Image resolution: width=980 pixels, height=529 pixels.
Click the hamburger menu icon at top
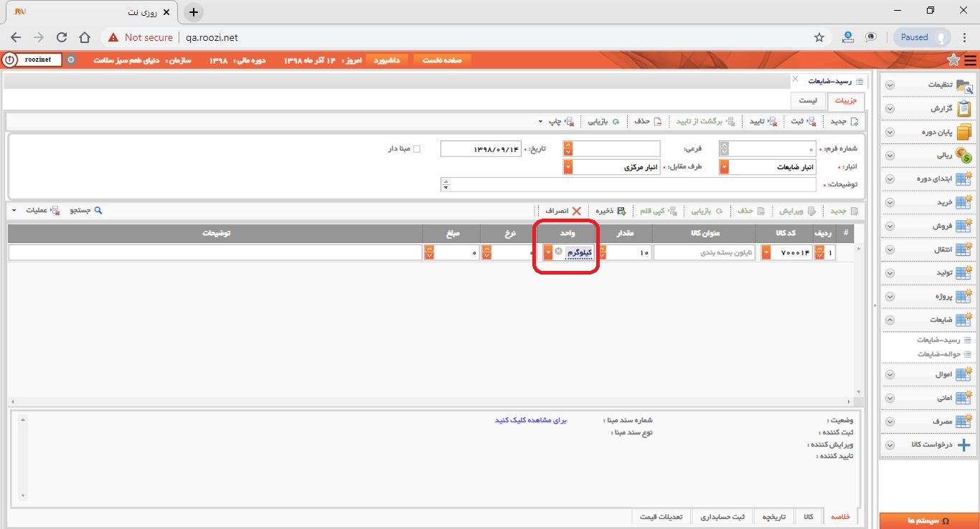click(971, 60)
